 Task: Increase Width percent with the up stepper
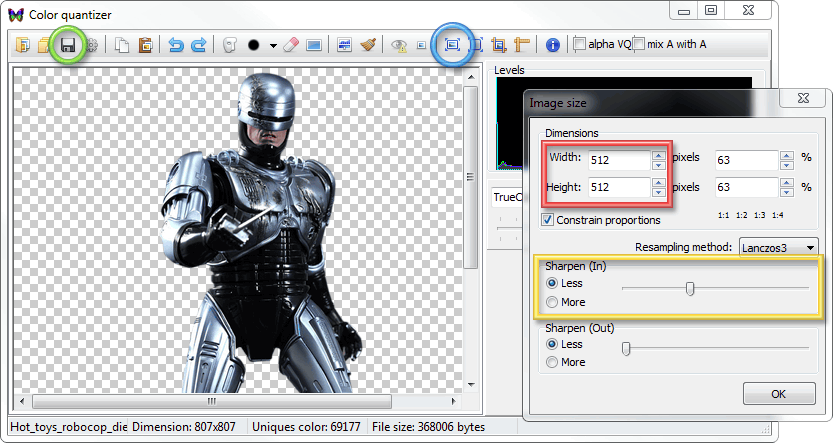tap(787, 156)
